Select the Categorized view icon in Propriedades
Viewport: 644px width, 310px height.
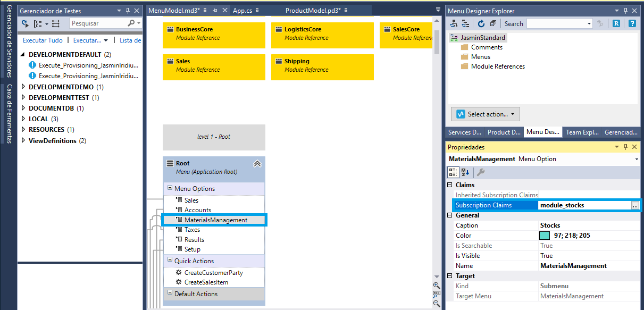(453, 172)
